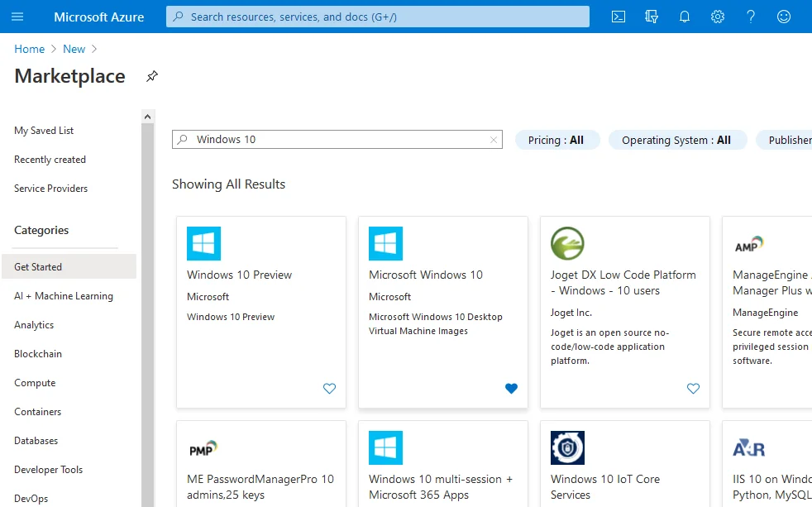Open My Saved List
The image size is (812, 507).
pyautogui.click(x=44, y=131)
